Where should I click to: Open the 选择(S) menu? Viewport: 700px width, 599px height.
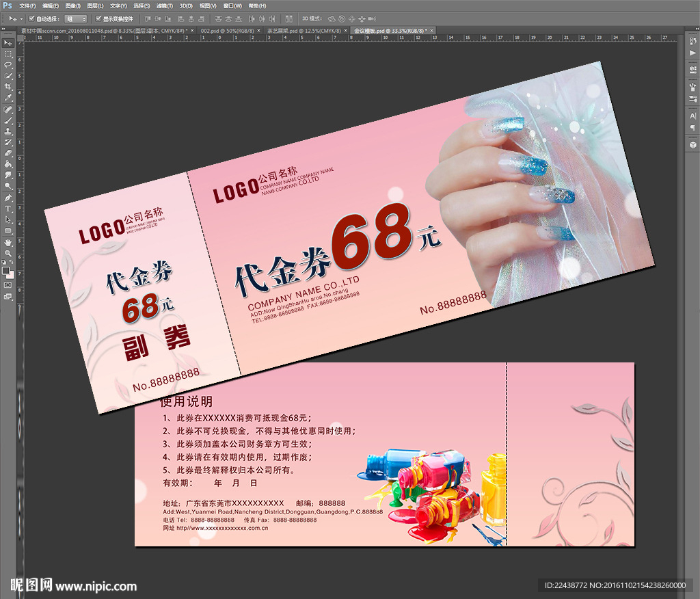142,5
